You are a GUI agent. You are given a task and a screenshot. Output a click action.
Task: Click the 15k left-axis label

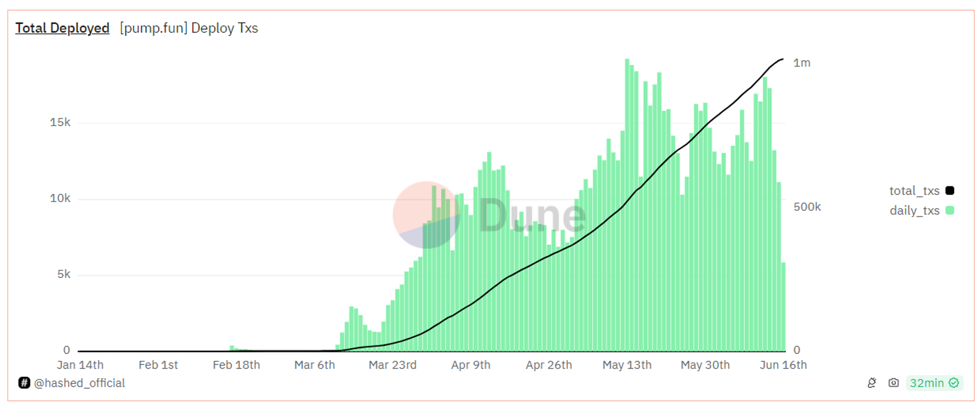click(x=60, y=122)
